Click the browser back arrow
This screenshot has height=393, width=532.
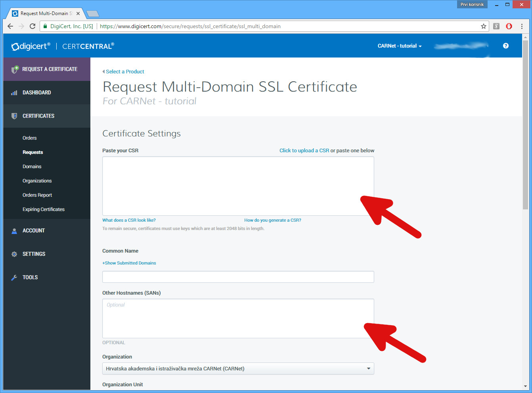click(x=10, y=26)
